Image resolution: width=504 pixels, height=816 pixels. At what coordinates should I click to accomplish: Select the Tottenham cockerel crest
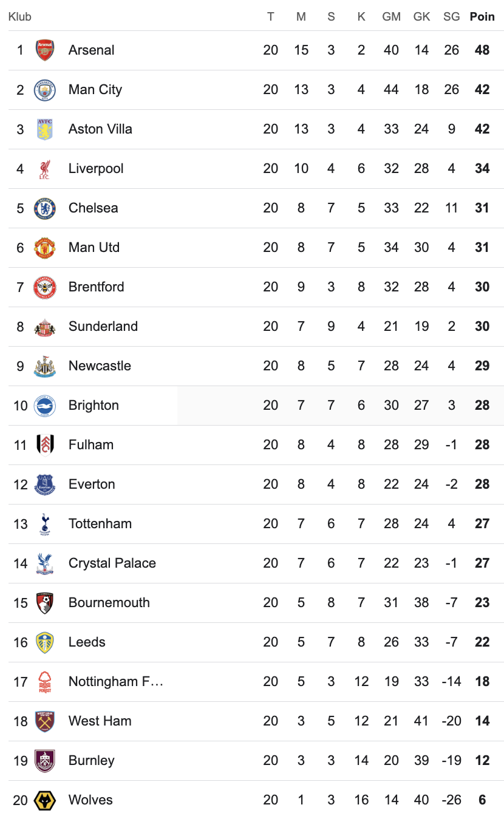pos(45,524)
